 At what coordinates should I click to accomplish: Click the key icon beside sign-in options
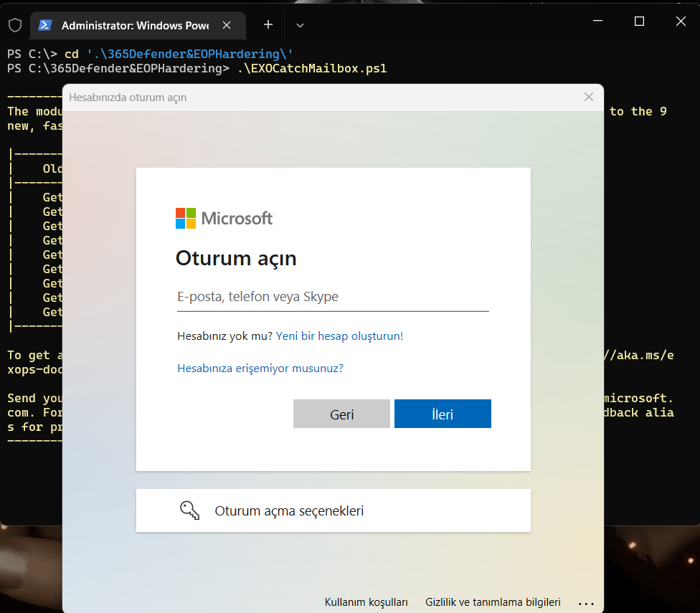click(190, 510)
